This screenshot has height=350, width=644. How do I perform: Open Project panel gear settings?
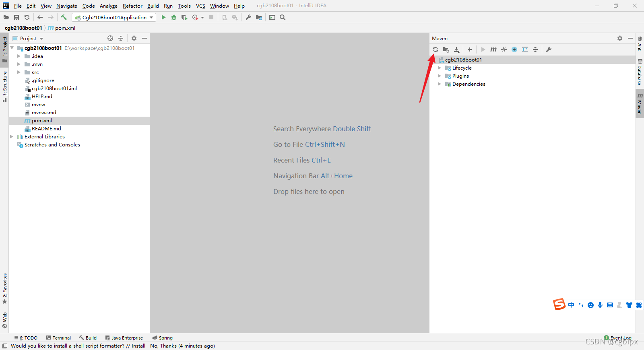[134, 38]
